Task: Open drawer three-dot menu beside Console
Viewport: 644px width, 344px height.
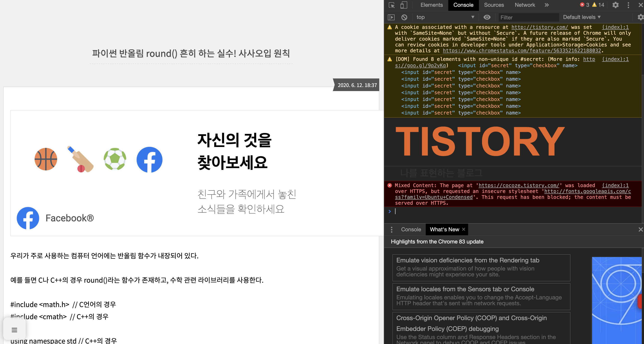Action: (391, 229)
